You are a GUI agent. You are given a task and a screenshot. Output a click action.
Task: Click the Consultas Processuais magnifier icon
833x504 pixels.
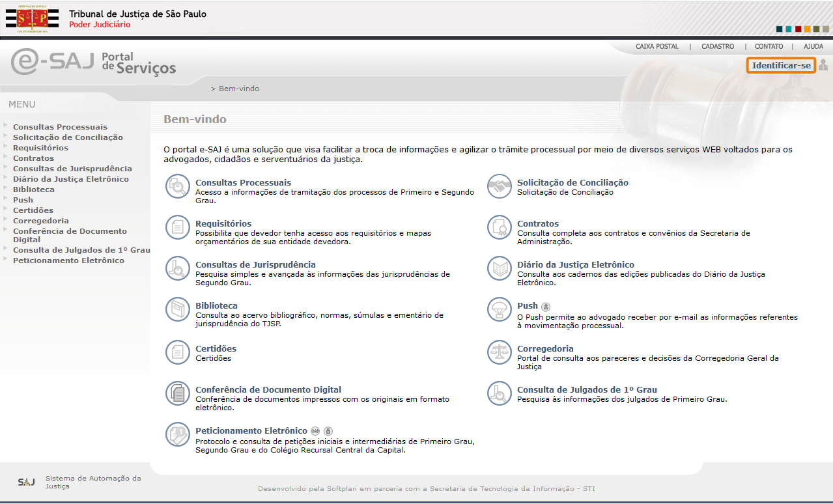click(177, 186)
